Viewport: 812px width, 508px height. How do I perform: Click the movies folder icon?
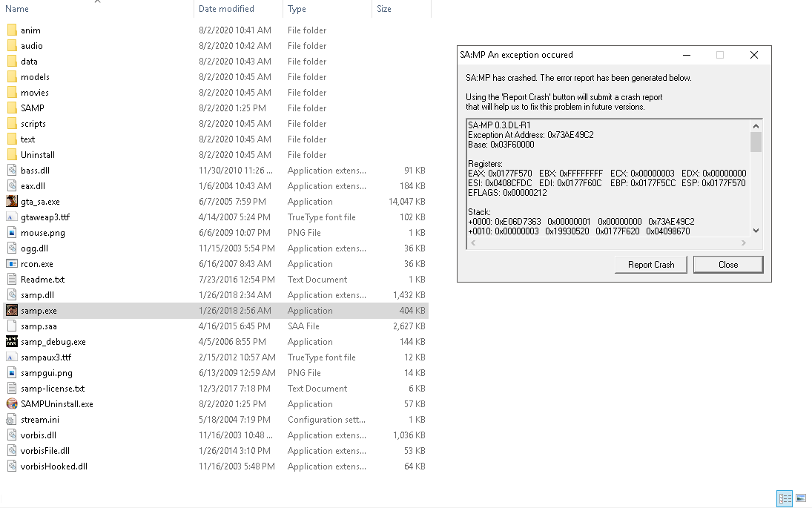(12, 92)
